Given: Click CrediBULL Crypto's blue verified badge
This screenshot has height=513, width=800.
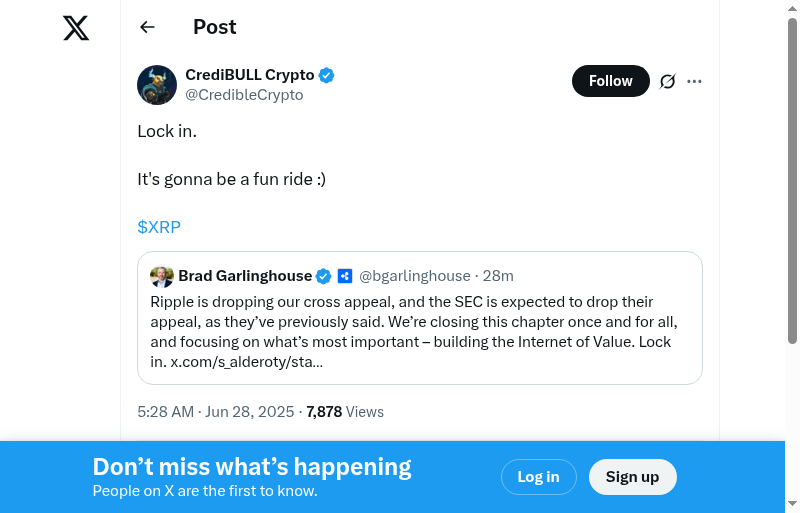Looking at the screenshot, I should coord(327,75).
